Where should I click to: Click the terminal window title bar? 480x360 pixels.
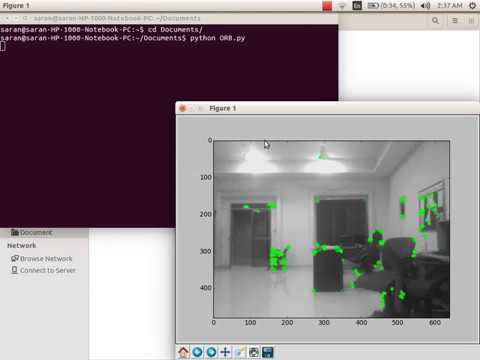pos(169,18)
